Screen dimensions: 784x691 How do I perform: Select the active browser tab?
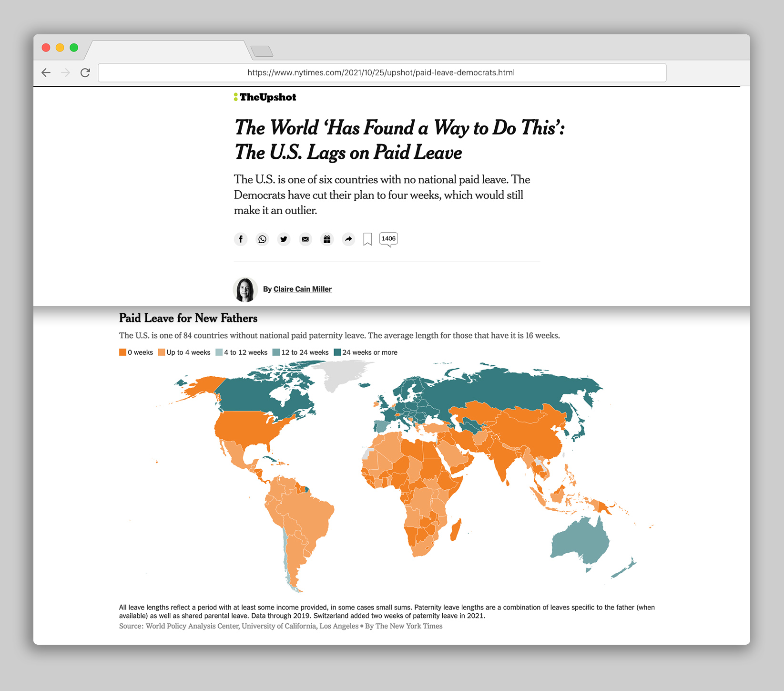[x=168, y=50]
